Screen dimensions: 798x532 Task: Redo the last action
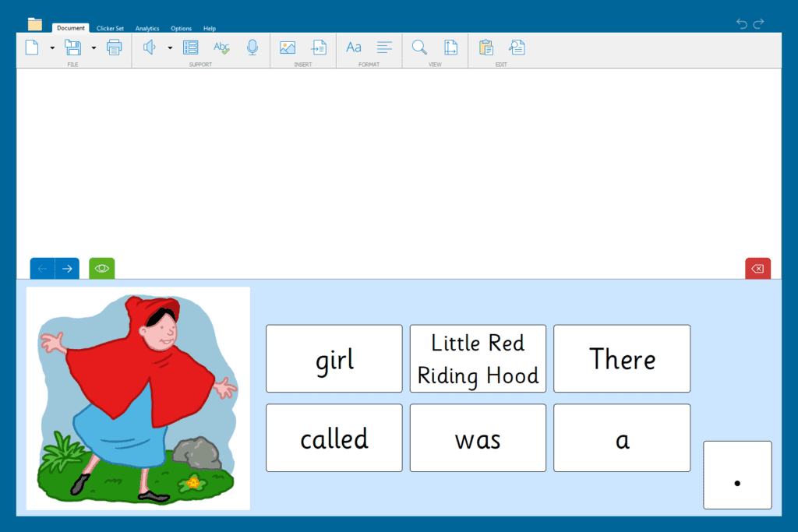758,23
